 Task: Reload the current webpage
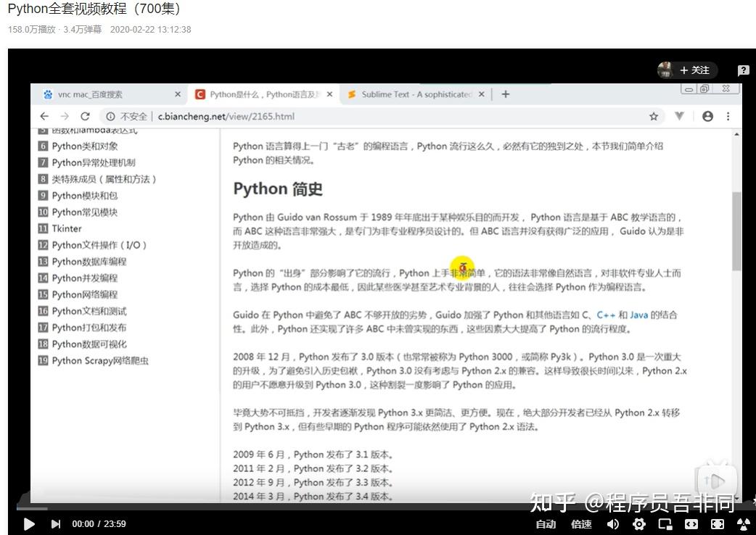(x=85, y=116)
